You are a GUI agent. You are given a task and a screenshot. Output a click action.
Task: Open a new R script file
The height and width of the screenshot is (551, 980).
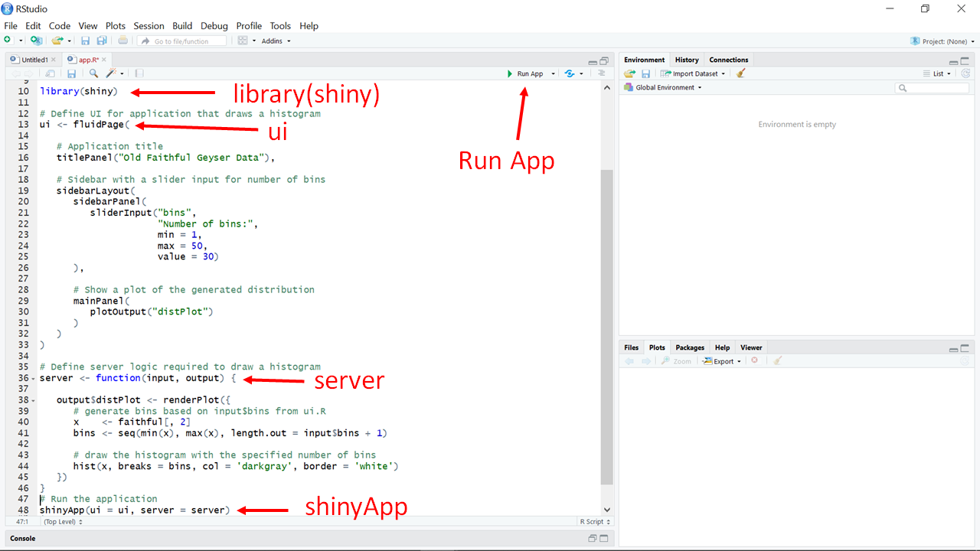8,40
